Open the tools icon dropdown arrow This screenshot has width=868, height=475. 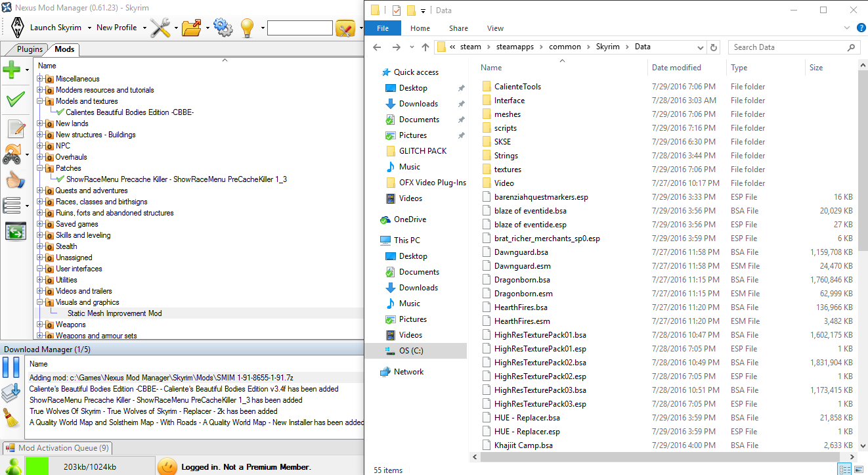[175, 28]
